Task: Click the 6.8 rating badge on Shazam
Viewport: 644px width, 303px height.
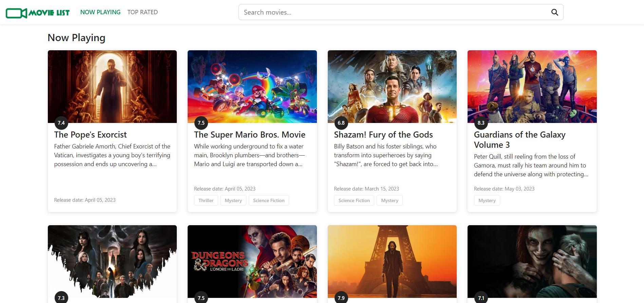Action: pos(341,123)
